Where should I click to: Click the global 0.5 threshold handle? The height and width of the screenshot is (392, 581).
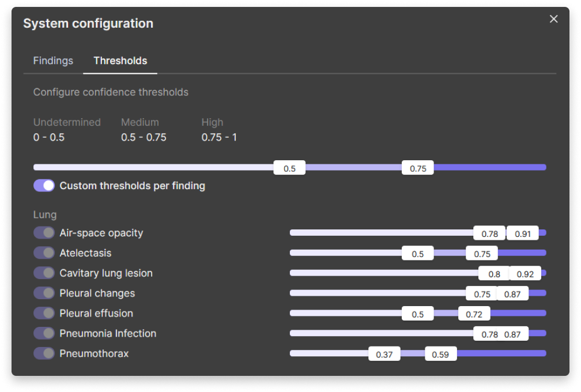(x=289, y=168)
